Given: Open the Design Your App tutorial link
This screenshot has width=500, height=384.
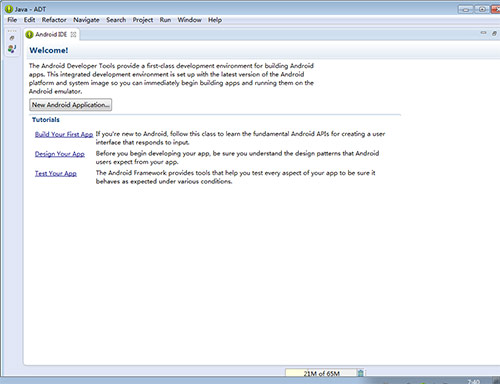Looking at the screenshot, I should pyautogui.click(x=60, y=154).
